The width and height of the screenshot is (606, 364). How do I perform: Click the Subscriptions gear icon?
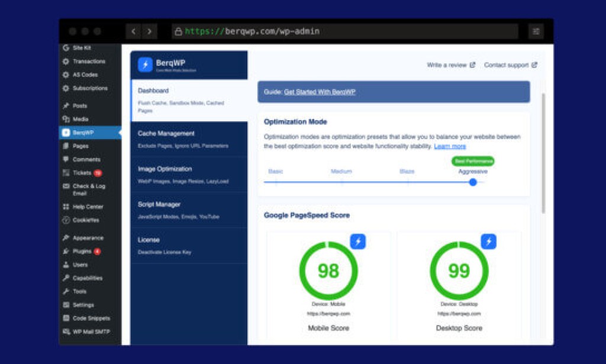(x=66, y=88)
